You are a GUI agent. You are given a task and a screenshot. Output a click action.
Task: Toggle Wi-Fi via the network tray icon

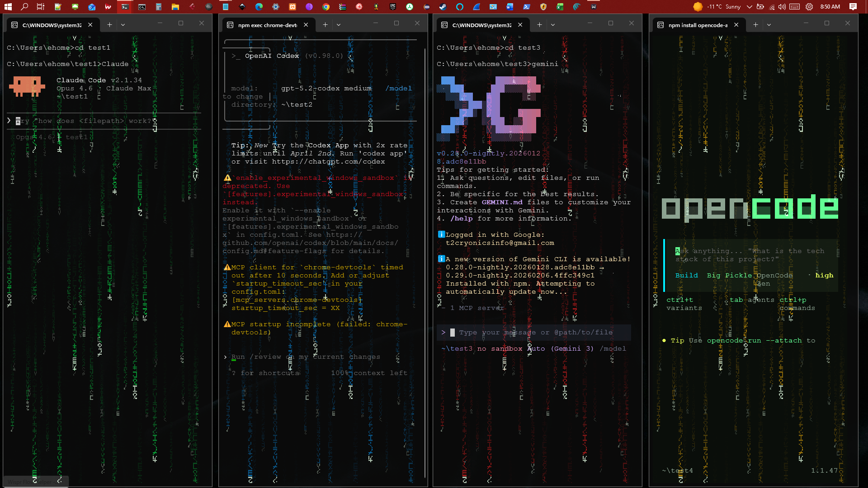772,7
